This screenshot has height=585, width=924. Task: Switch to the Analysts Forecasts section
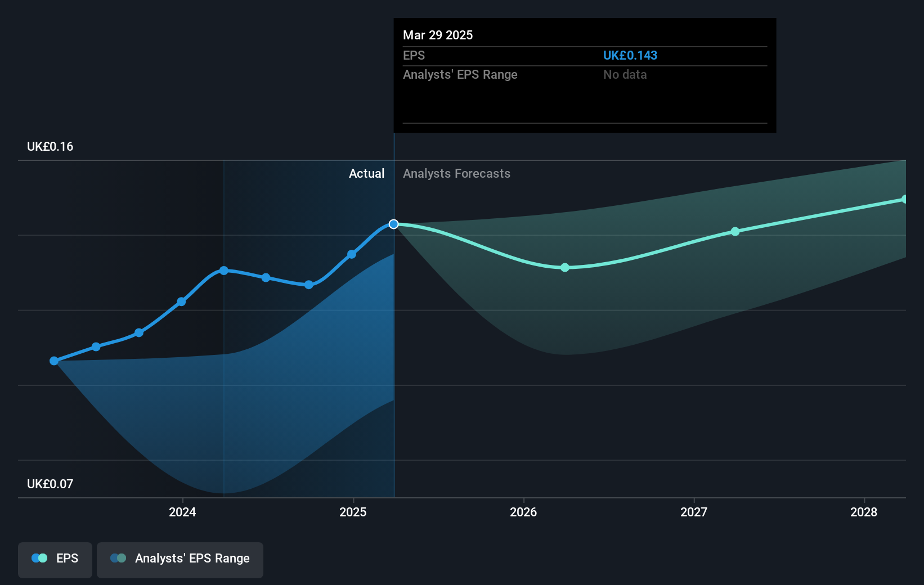tap(456, 173)
